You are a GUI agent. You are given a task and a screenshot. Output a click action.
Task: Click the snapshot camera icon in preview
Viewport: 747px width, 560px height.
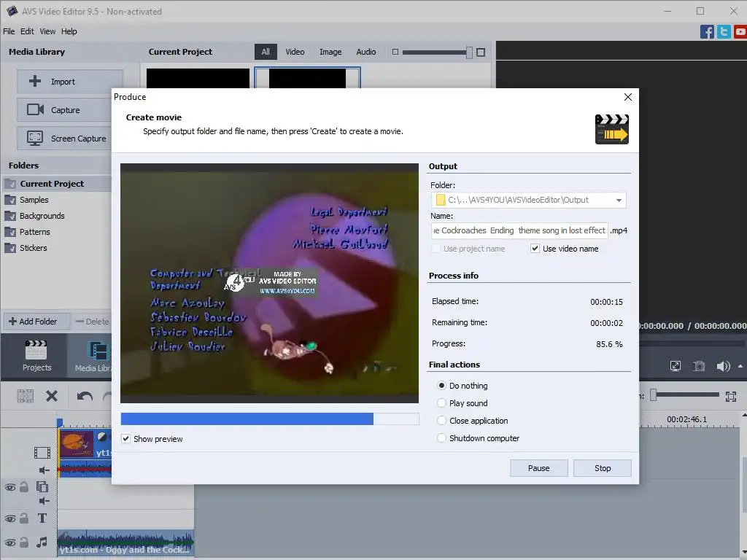click(x=699, y=366)
